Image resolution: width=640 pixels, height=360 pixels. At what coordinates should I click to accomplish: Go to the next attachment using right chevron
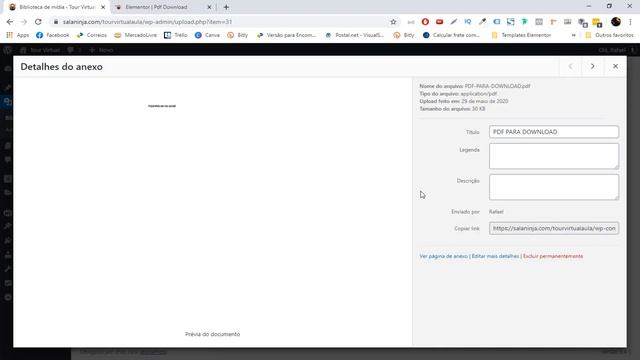point(593,66)
